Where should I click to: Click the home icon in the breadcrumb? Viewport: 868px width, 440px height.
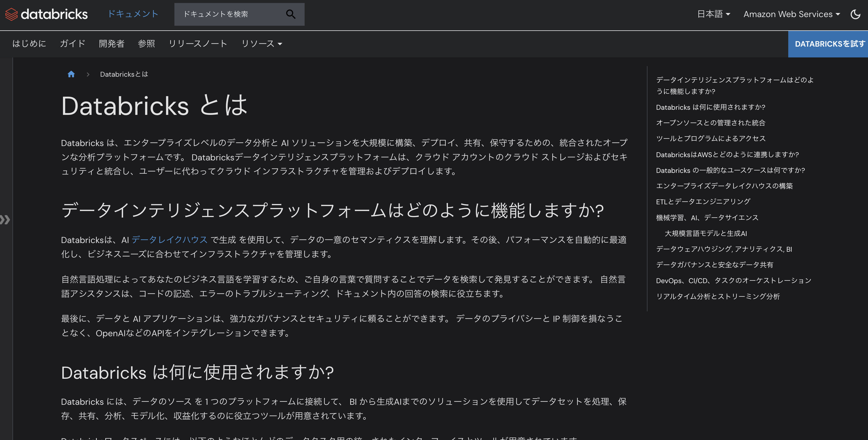click(x=71, y=74)
